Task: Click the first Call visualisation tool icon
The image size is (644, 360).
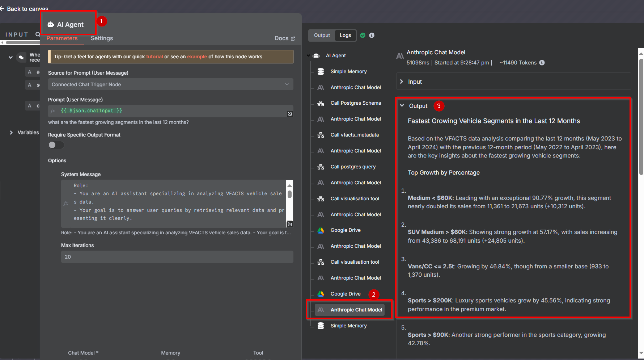Action: pos(321,199)
